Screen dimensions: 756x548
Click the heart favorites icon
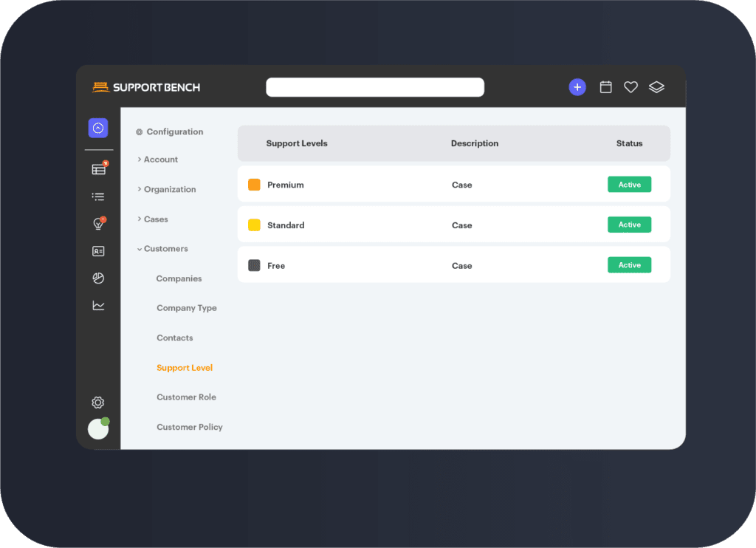coord(630,87)
